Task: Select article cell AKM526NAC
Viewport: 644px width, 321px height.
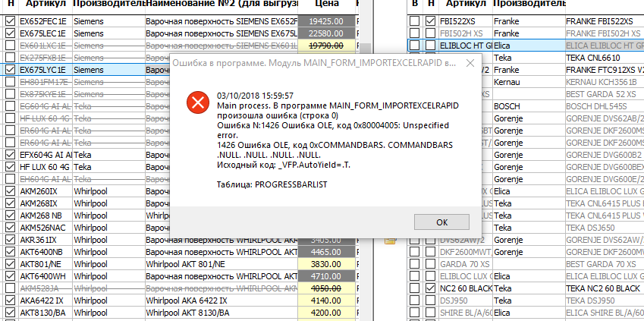Action: [46, 228]
